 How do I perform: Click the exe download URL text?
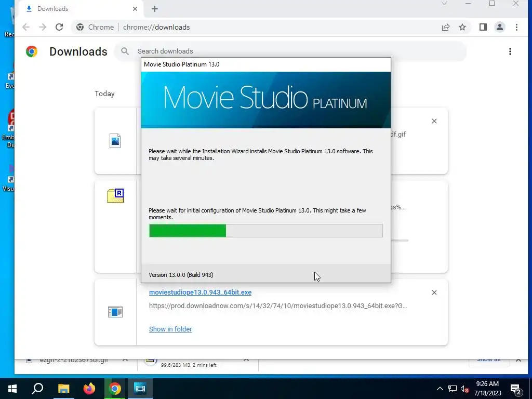click(278, 305)
